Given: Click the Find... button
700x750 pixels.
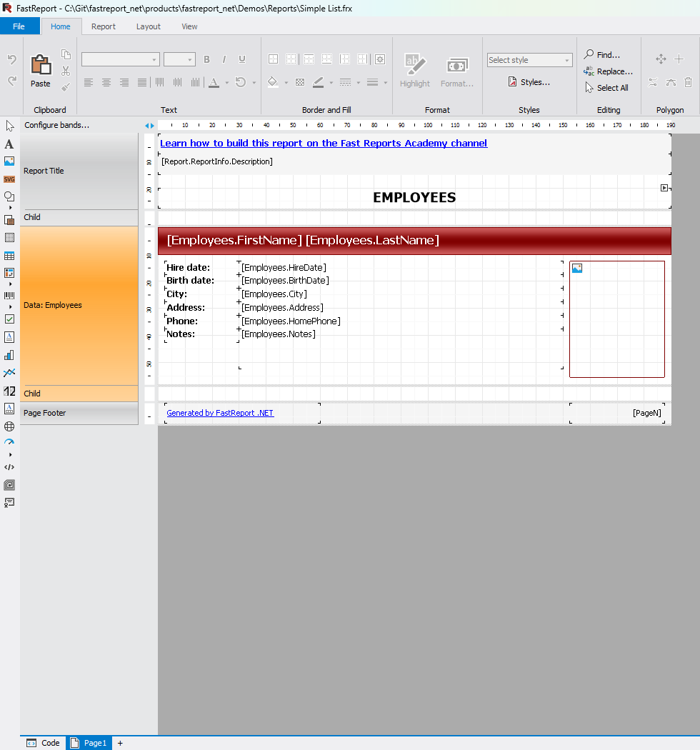Looking at the screenshot, I should pyautogui.click(x=602, y=54).
